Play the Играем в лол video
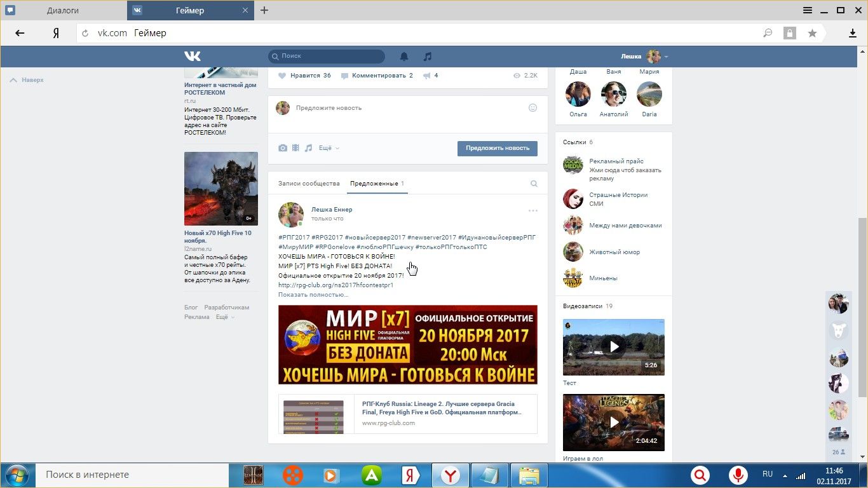This screenshot has height=488, width=868. (614, 423)
